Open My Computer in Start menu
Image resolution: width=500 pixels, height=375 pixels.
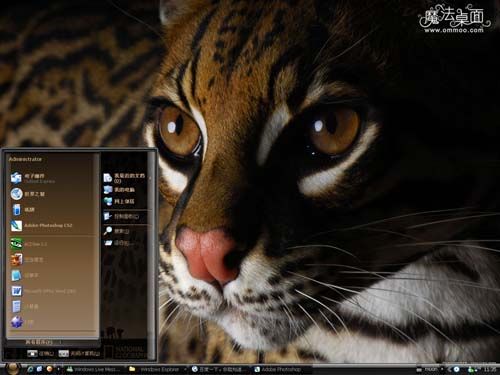(125, 190)
